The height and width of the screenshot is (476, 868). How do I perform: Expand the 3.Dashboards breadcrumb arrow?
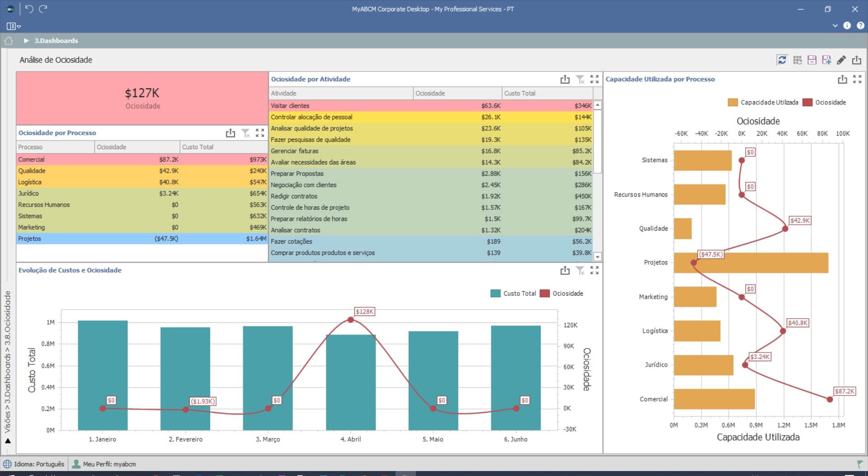[x=26, y=41]
